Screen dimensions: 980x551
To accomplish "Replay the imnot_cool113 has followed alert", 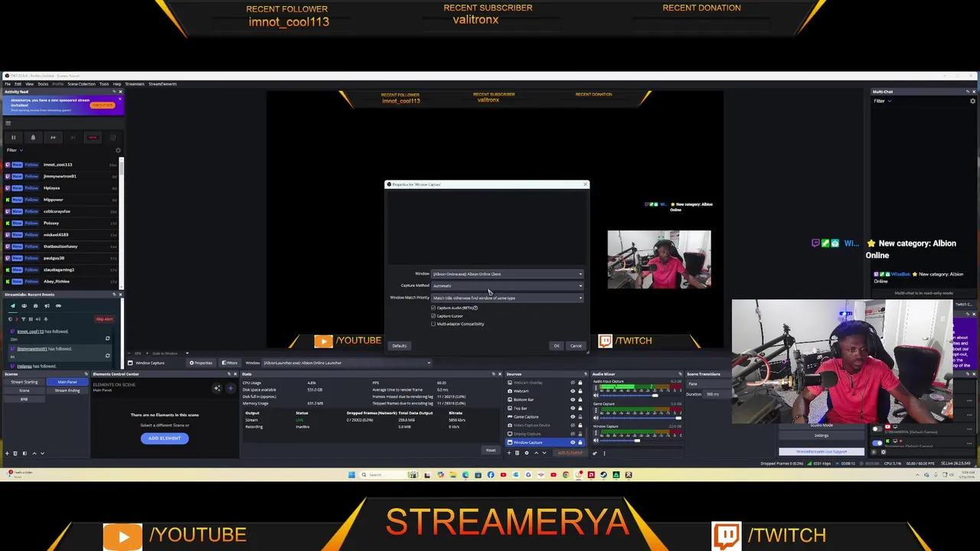I will [107, 338].
